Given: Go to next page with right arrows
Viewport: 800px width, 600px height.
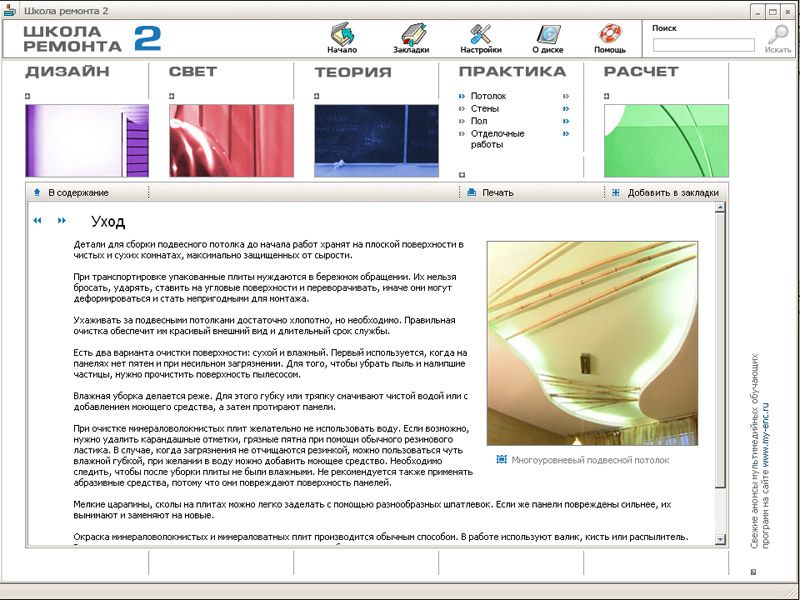Looking at the screenshot, I should tap(62, 220).
